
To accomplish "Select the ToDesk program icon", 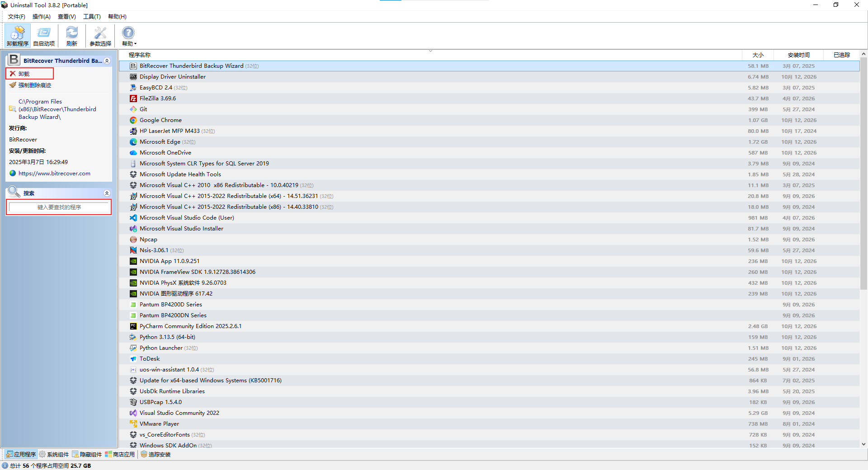I will click(133, 359).
